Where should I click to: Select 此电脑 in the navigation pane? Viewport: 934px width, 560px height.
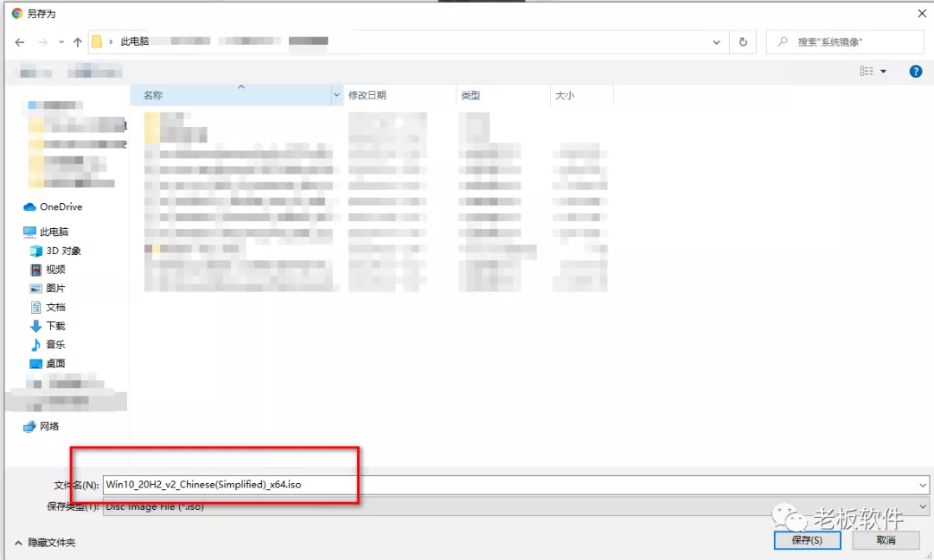click(52, 231)
